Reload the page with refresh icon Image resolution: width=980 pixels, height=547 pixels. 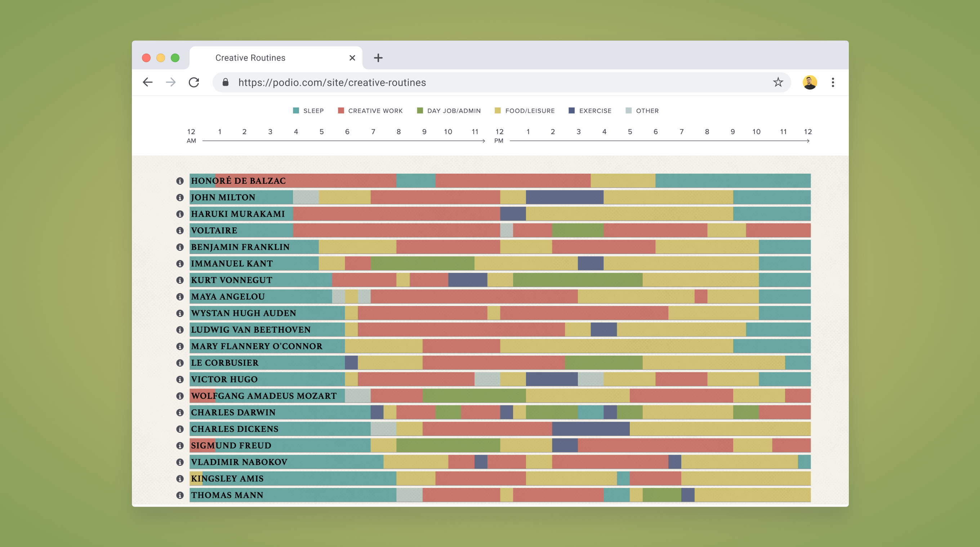click(194, 82)
